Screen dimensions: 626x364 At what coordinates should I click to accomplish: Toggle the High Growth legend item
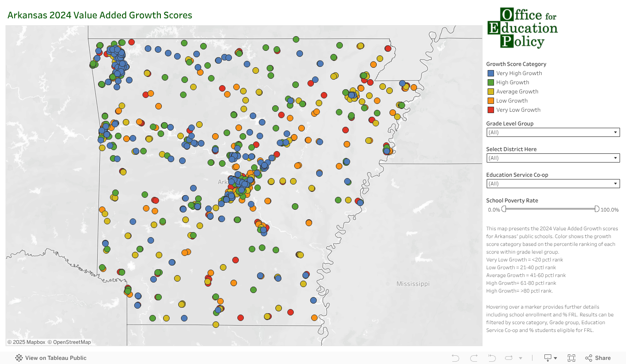tap(512, 82)
